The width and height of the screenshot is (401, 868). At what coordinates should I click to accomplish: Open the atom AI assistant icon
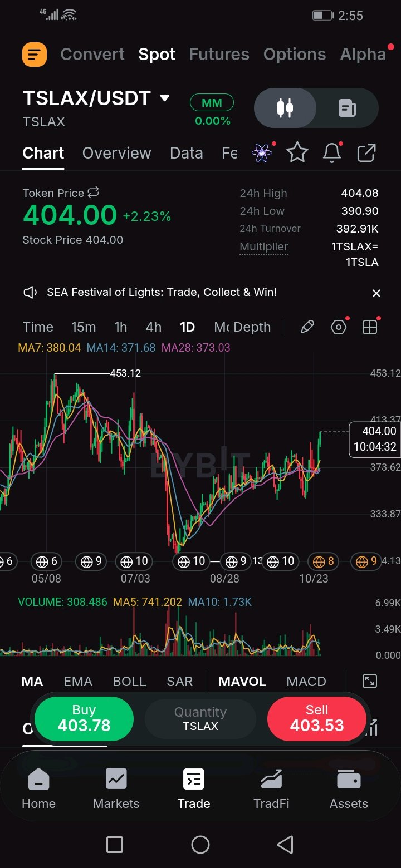[262, 152]
